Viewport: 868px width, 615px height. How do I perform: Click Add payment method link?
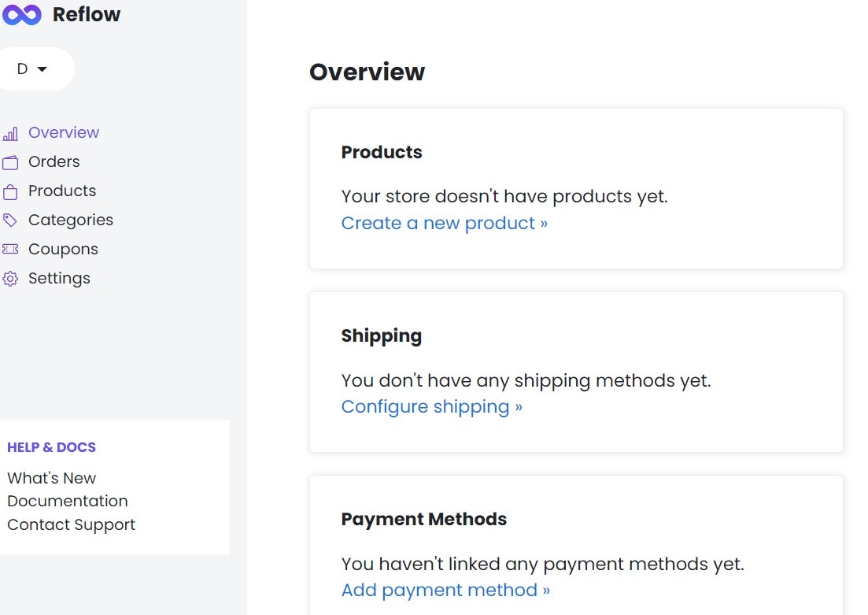445,591
